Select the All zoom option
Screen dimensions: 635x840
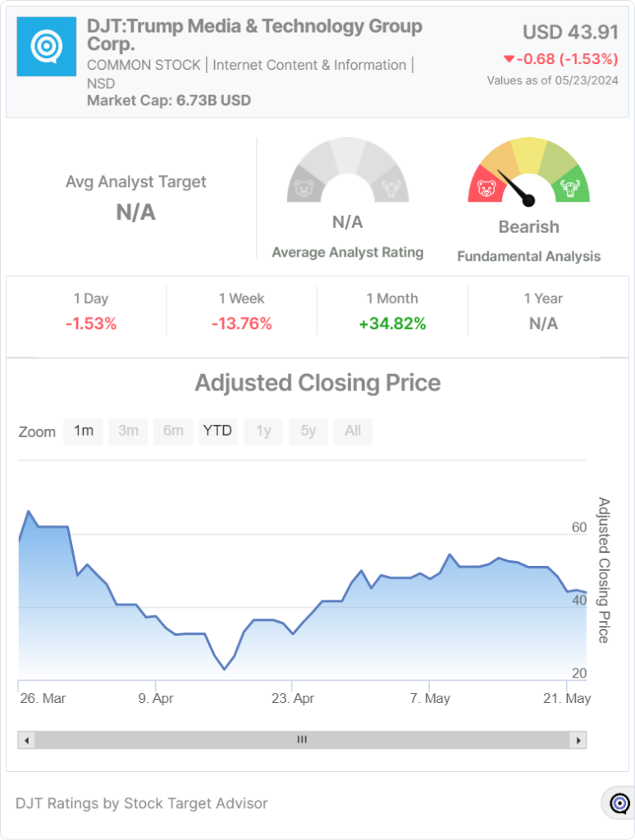tap(353, 431)
